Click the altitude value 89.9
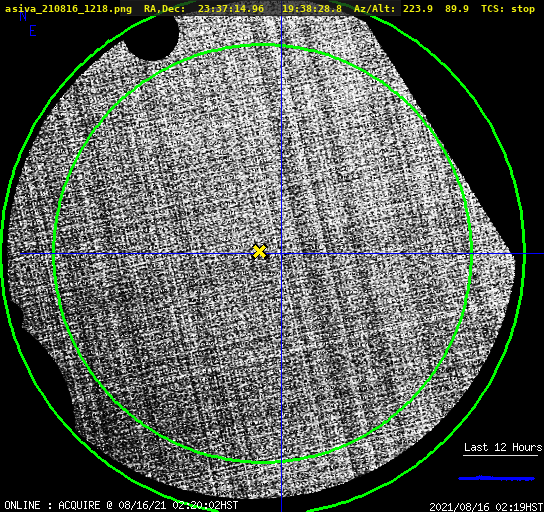Viewport: 544px width, 512px height. click(457, 9)
